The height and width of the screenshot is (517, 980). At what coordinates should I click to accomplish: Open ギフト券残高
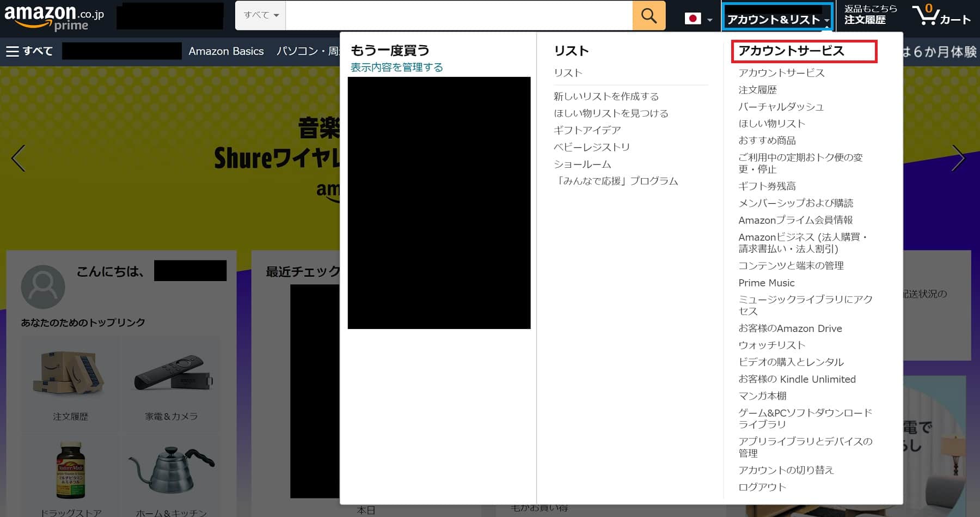767,186
